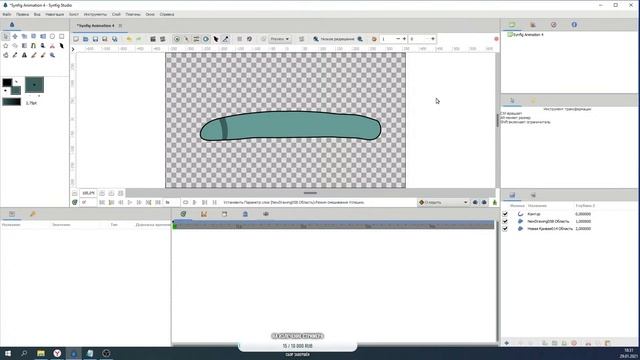Select the Eyedropper tool
The width and height of the screenshot is (640, 360).
[15, 55]
